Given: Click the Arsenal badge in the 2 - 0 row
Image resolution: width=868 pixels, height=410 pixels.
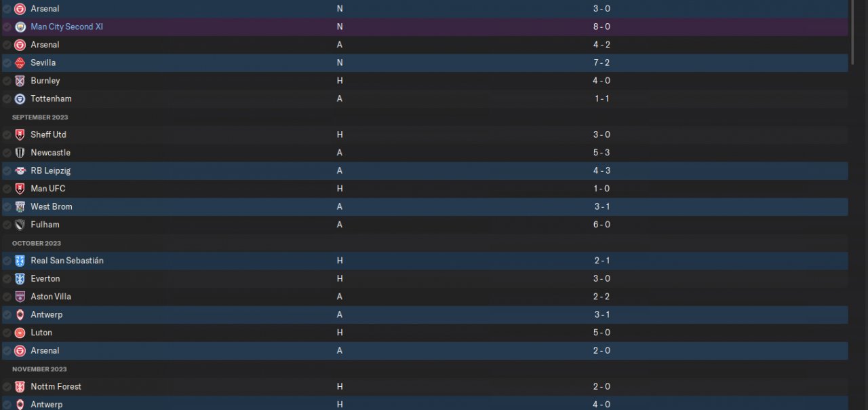Looking at the screenshot, I should click(20, 351).
